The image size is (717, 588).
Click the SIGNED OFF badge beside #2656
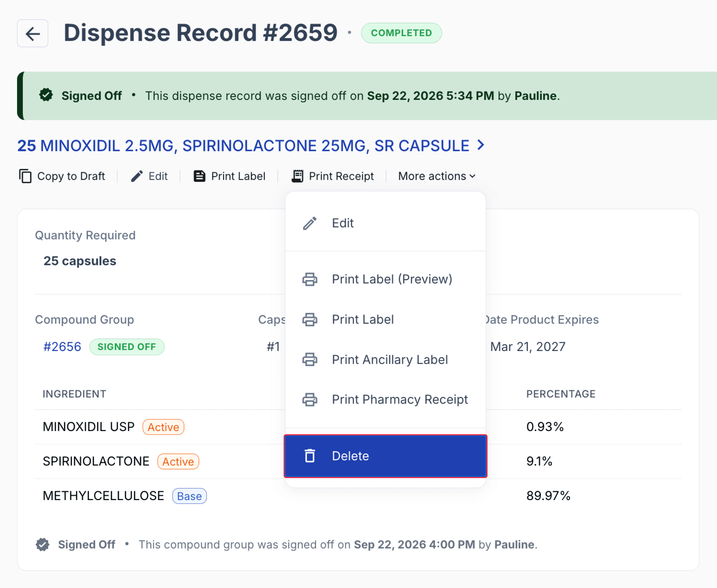click(x=127, y=347)
